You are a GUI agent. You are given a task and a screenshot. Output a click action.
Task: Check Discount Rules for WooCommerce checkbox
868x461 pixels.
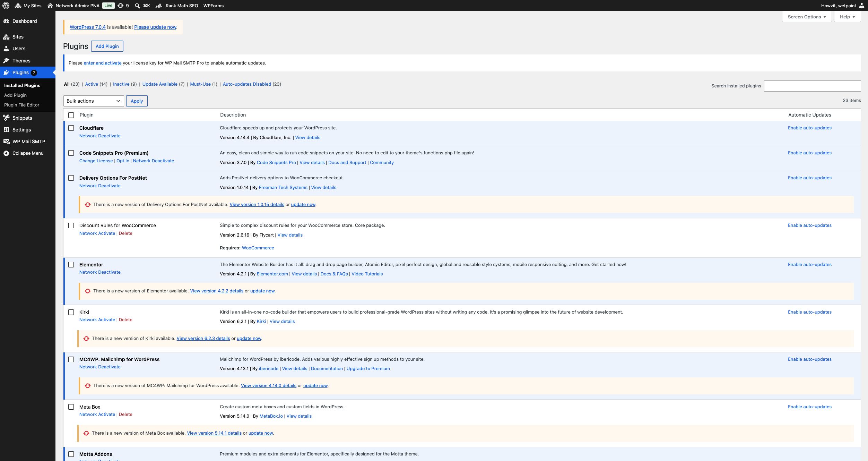(71, 225)
